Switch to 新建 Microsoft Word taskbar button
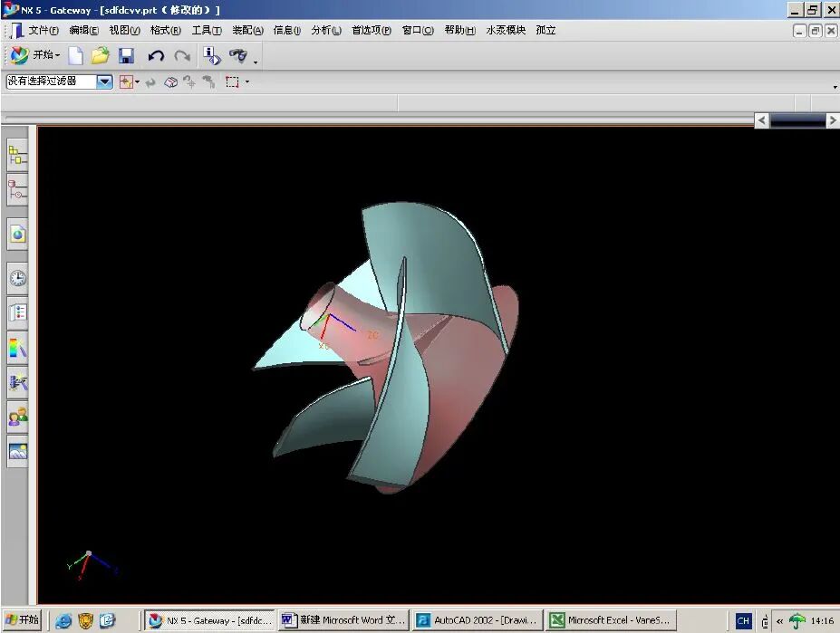Image resolution: width=840 pixels, height=633 pixels. [343, 620]
